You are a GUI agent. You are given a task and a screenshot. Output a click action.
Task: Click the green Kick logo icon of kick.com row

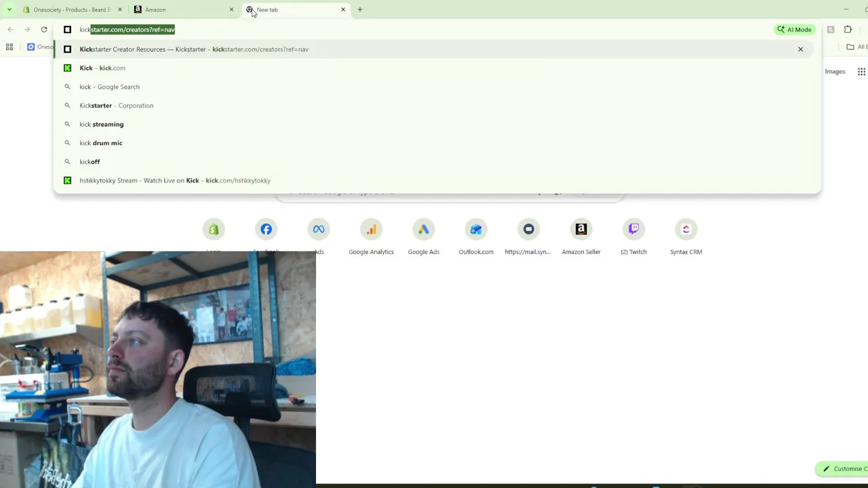tap(67, 68)
